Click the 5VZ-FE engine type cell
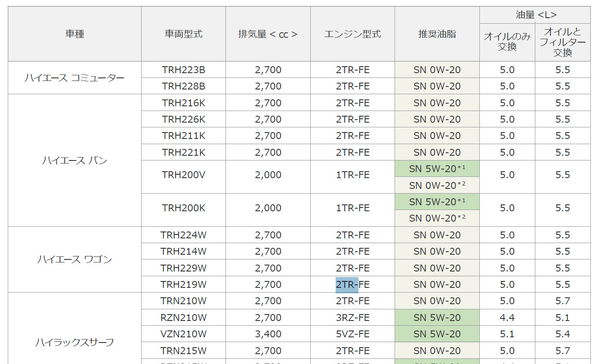Screen dimensions: 599x364 [x=352, y=334]
